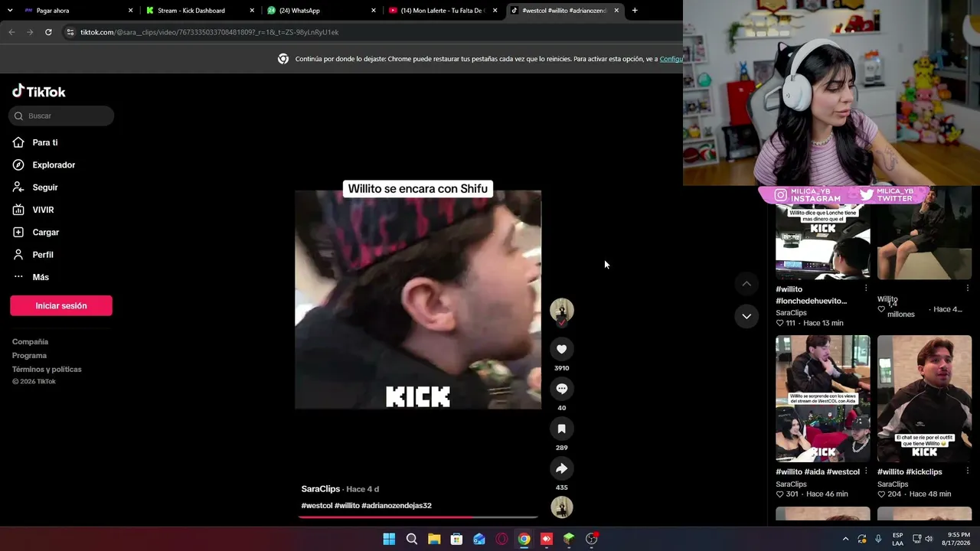Open the #willito hashtag in the video caption
980x551 pixels.
click(347, 506)
